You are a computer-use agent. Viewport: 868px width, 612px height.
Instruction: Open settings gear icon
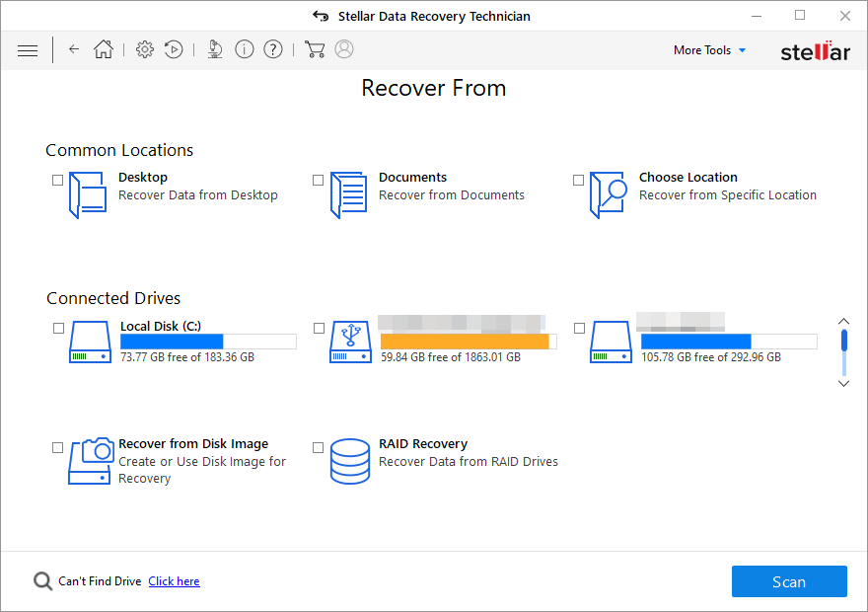[144, 49]
